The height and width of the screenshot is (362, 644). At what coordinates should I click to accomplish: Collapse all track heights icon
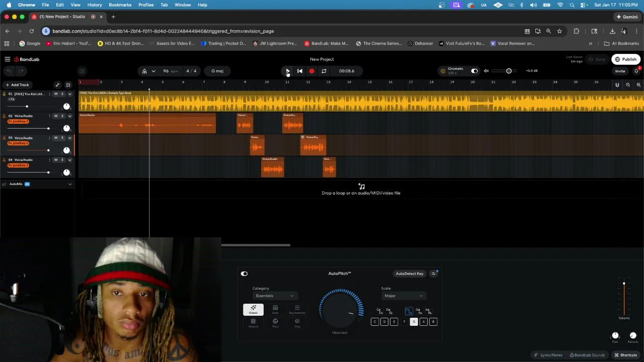(x=68, y=85)
